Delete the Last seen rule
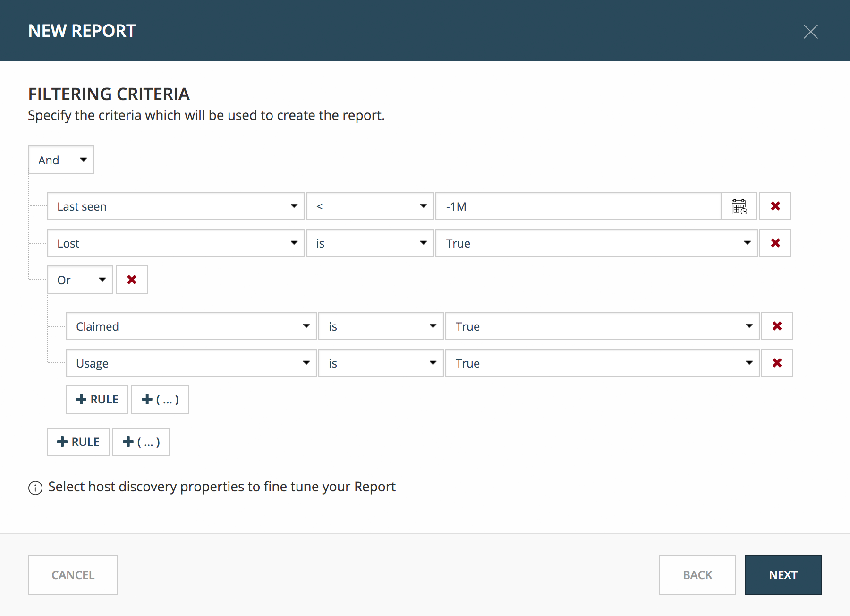850x616 pixels. point(775,206)
